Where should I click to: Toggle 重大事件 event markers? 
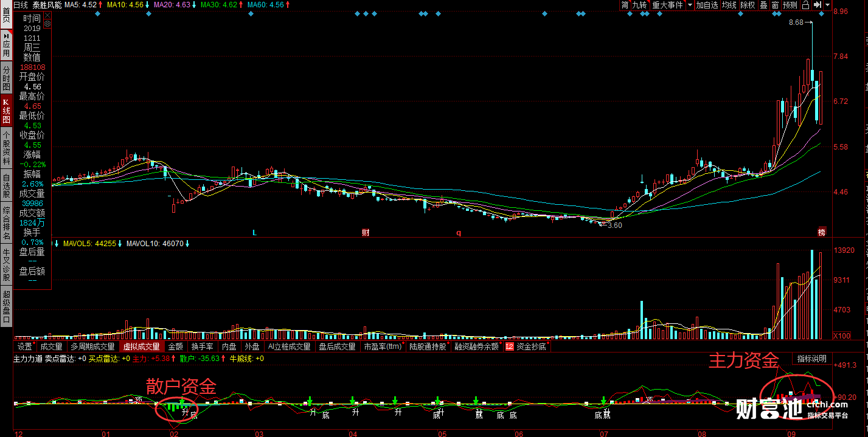coord(667,5)
